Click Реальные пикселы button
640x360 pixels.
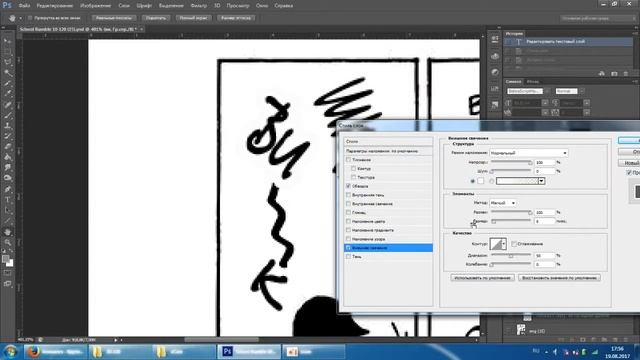pos(113,18)
